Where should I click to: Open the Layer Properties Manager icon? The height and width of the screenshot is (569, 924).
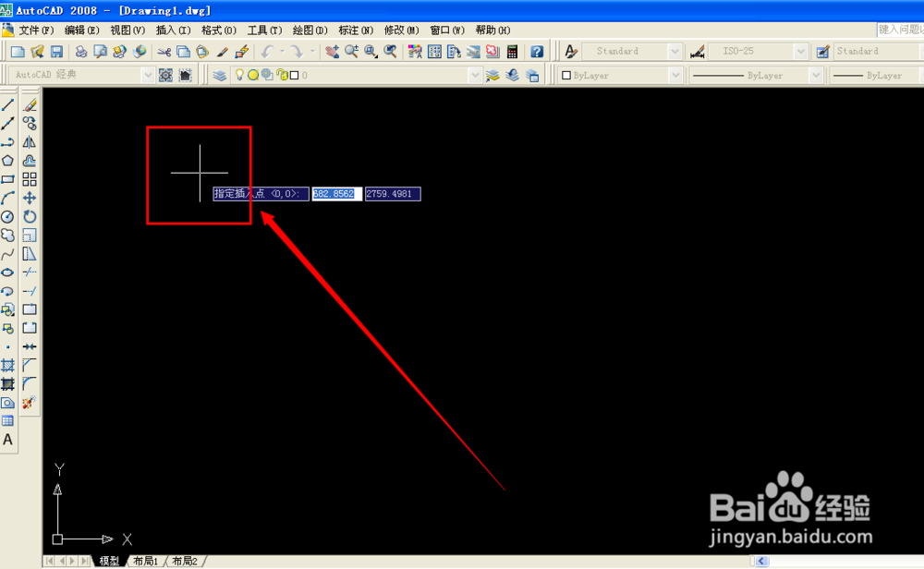[219, 76]
